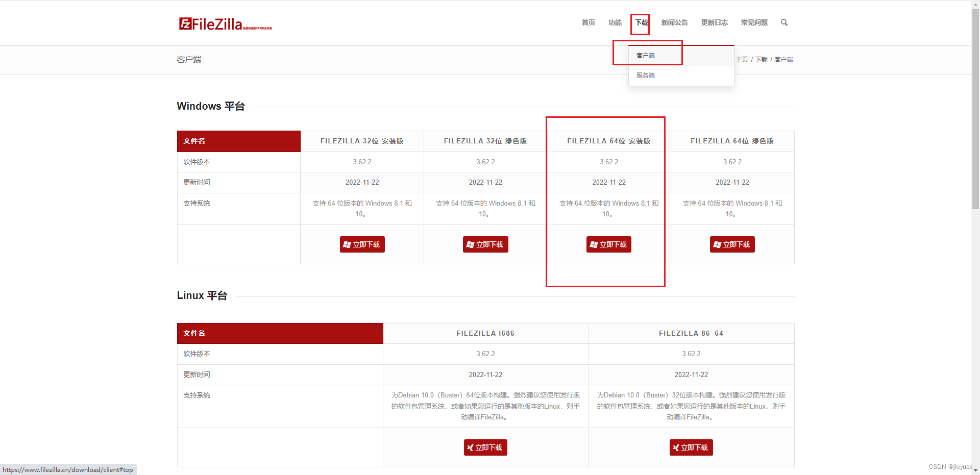Viewport: 980px width, 475px height.
Task: Click the scrollbar down arrow
Action: (975, 470)
